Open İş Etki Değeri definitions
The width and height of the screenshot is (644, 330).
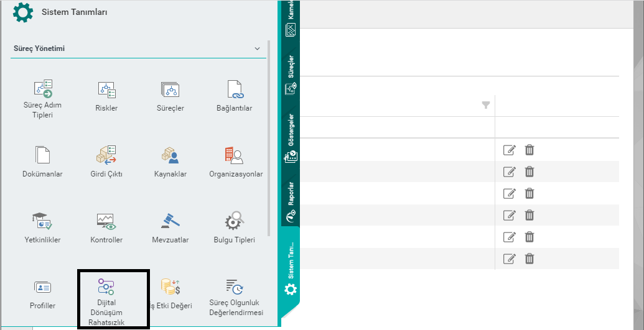(x=170, y=294)
